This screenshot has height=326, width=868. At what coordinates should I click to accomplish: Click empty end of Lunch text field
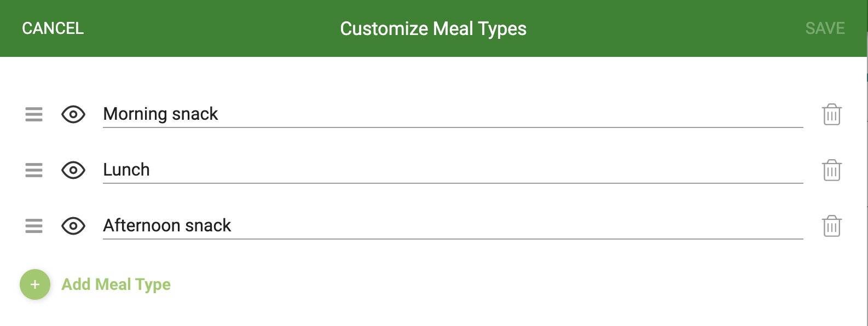[476, 170]
